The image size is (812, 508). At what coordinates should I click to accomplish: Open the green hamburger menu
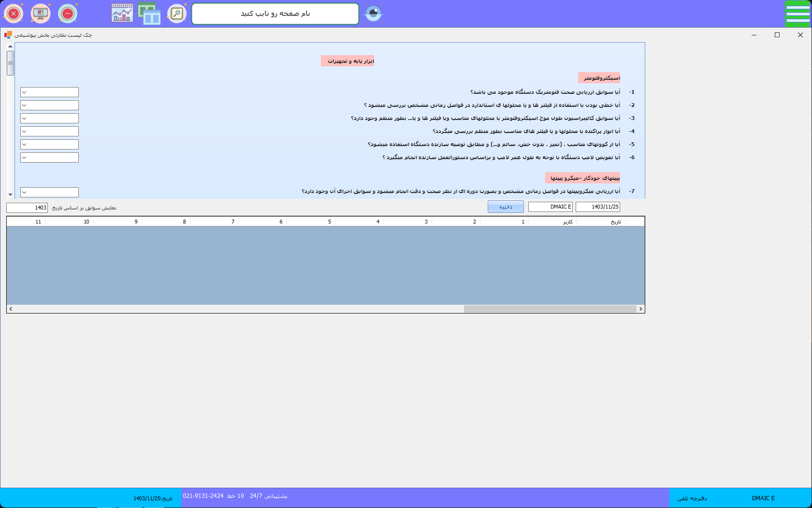tap(797, 14)
